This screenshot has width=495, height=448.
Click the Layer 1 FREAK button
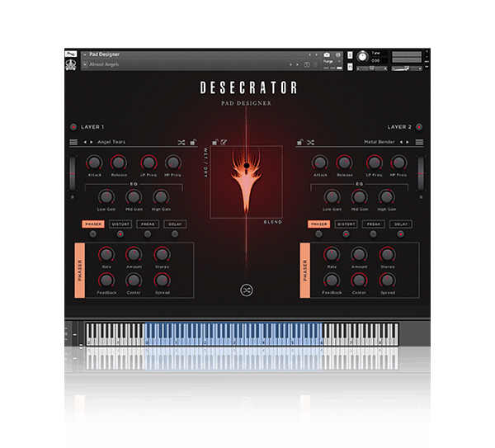[148, 224]
